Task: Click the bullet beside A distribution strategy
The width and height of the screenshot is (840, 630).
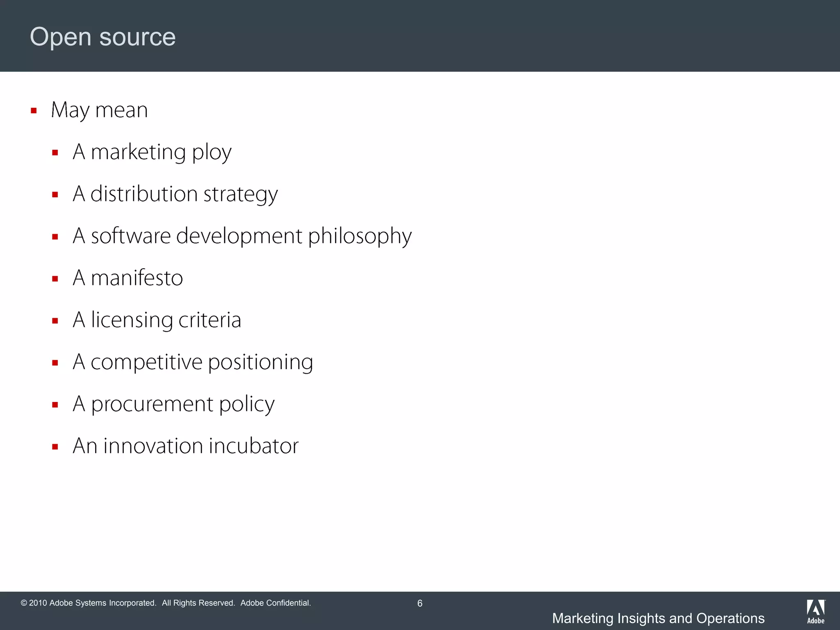Action: (55, 195)
